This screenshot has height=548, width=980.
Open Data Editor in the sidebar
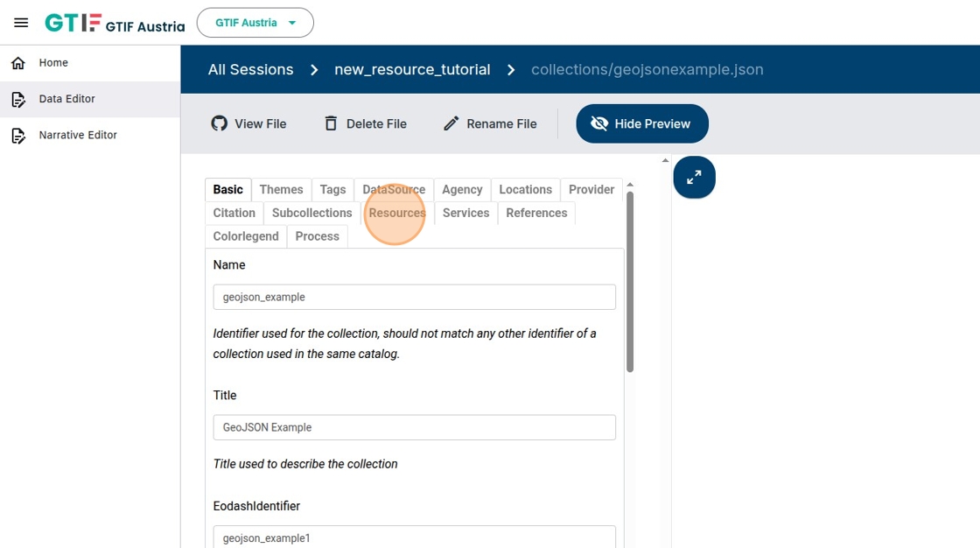90,99
